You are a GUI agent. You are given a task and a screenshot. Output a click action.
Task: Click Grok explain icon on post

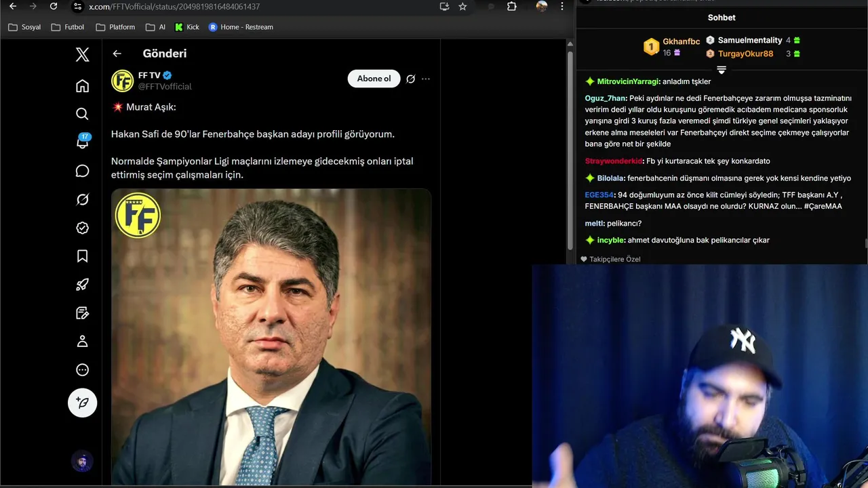coord(410,79)
